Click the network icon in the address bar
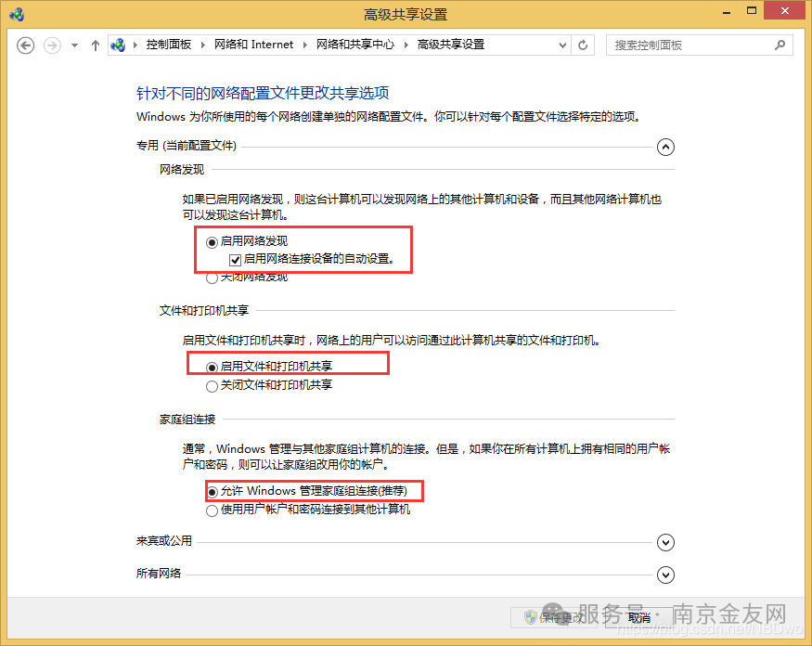The width and height of the screenshot is (812, 646). pyautogui.click(x=120, y=45)
